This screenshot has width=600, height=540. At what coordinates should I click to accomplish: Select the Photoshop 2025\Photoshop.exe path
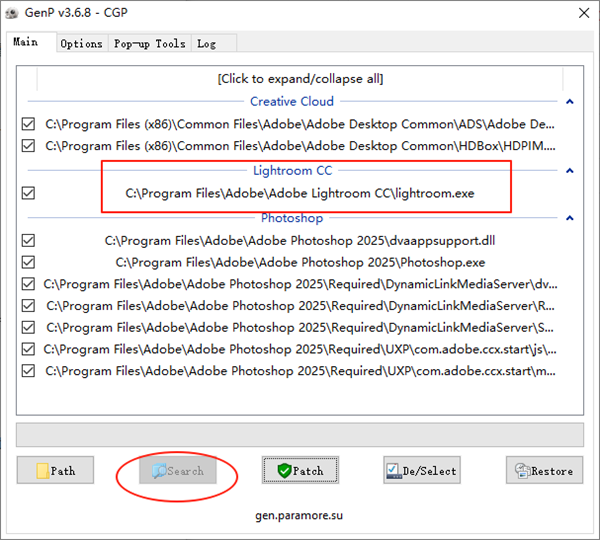point(300,263)
